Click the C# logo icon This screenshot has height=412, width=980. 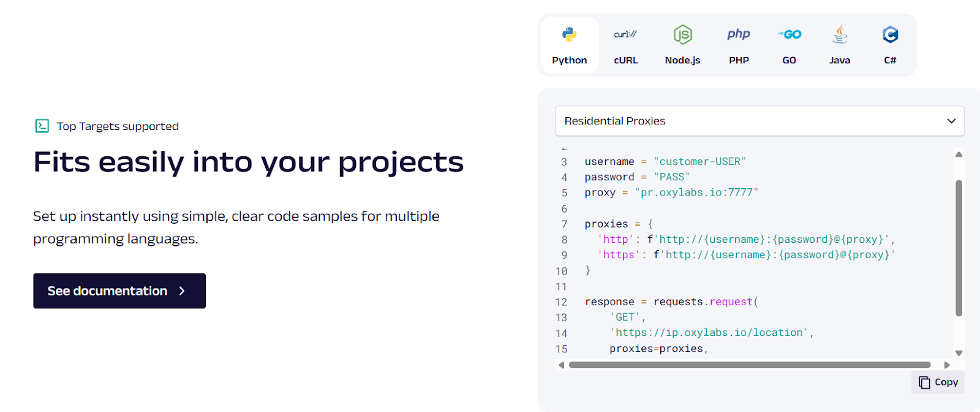click(890, 34)
